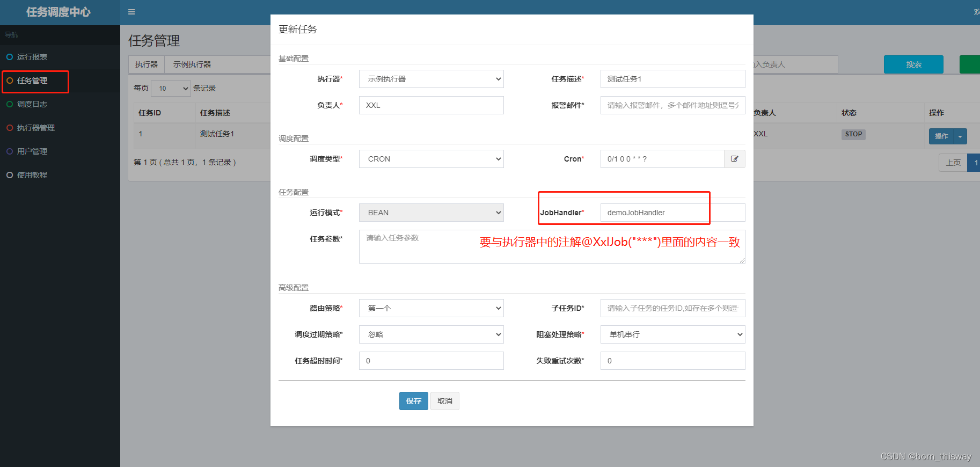
Task: Focus the 失败重试次数 input
Action: point(673,361)
